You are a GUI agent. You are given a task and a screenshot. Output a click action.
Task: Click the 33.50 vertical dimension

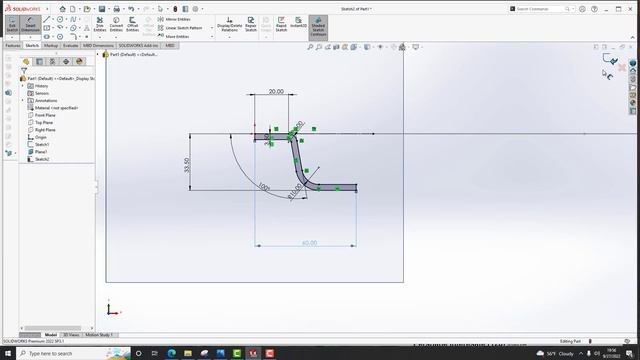(x=187, y=165)
